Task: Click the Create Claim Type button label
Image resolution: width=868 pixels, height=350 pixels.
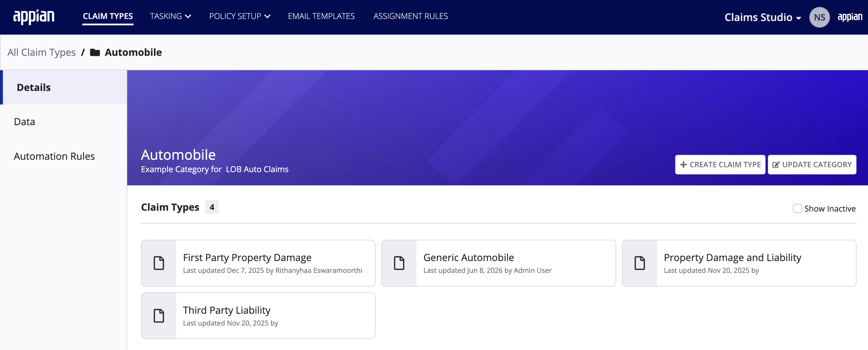Action: pyautogui.click(x=725, y=165)
